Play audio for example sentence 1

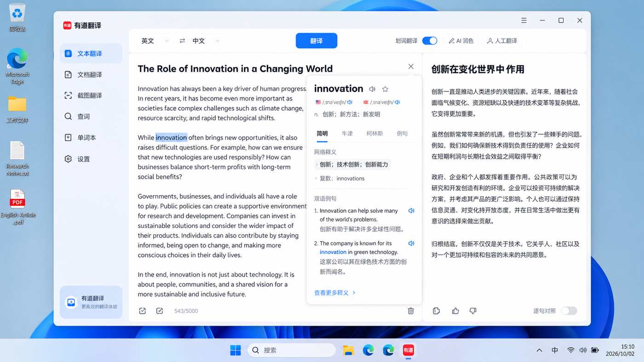[x=411, y=211]
